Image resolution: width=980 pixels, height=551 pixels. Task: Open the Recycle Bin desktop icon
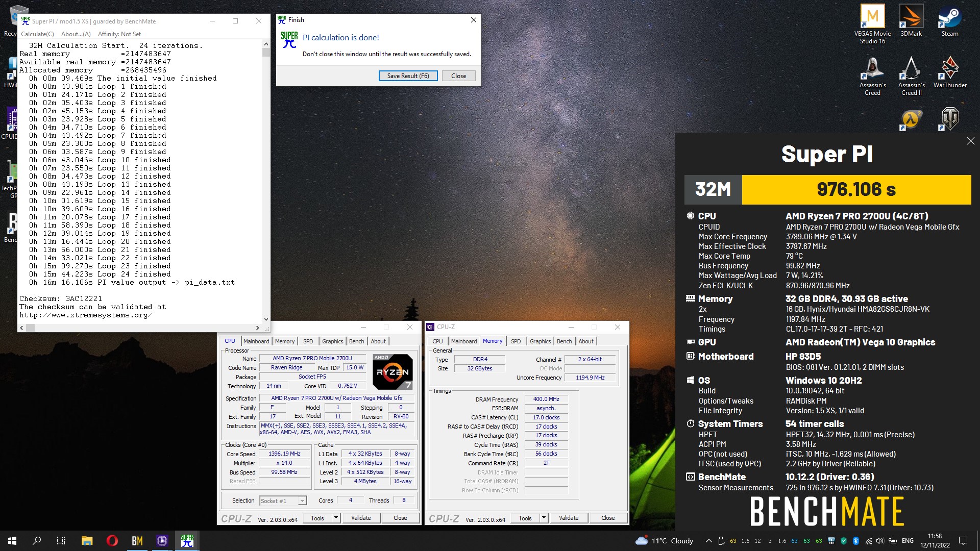[x=10, y=20]
